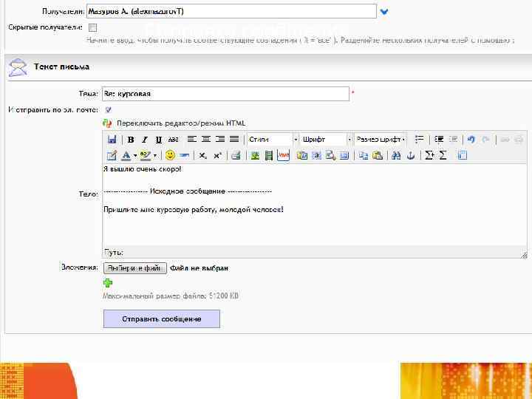
Task: Insert media with the film strip icon
Action: (269, 155)
